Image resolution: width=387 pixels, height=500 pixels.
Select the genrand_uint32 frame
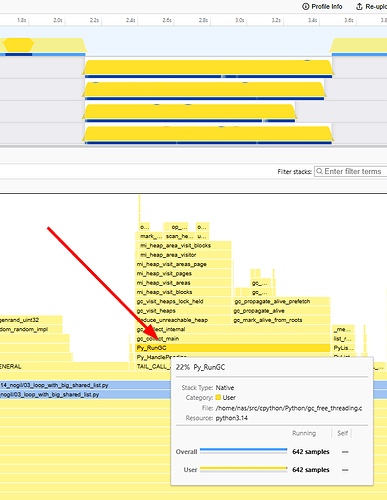click(x=31, y=320)
